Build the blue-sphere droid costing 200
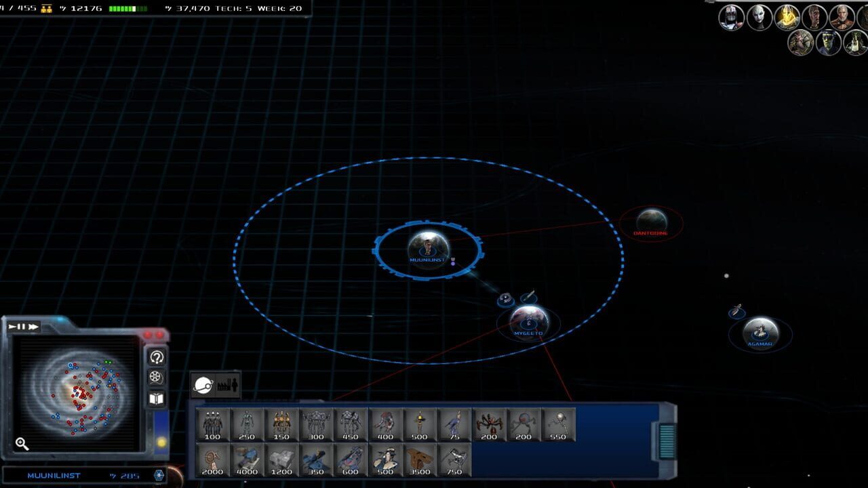This screenshot has height=488, width=868. (524, 425)
